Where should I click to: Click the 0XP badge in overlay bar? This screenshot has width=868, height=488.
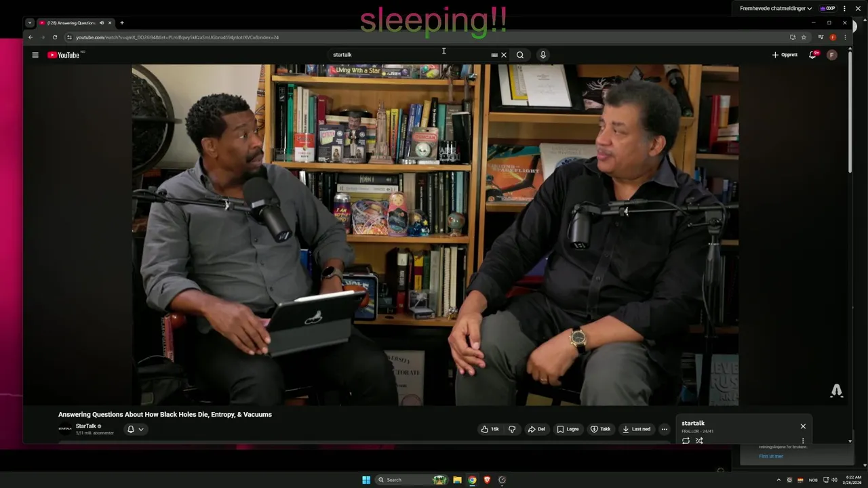(827, 8)
